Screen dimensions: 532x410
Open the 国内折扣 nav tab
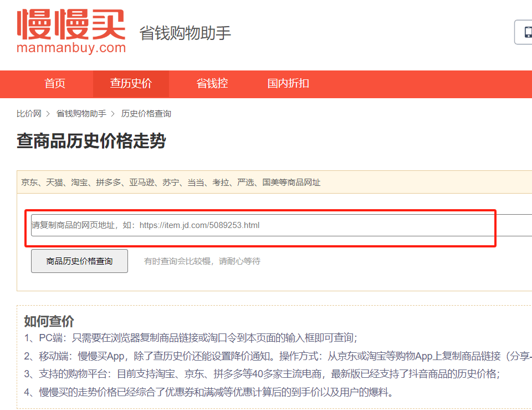[x=288, y=84]
